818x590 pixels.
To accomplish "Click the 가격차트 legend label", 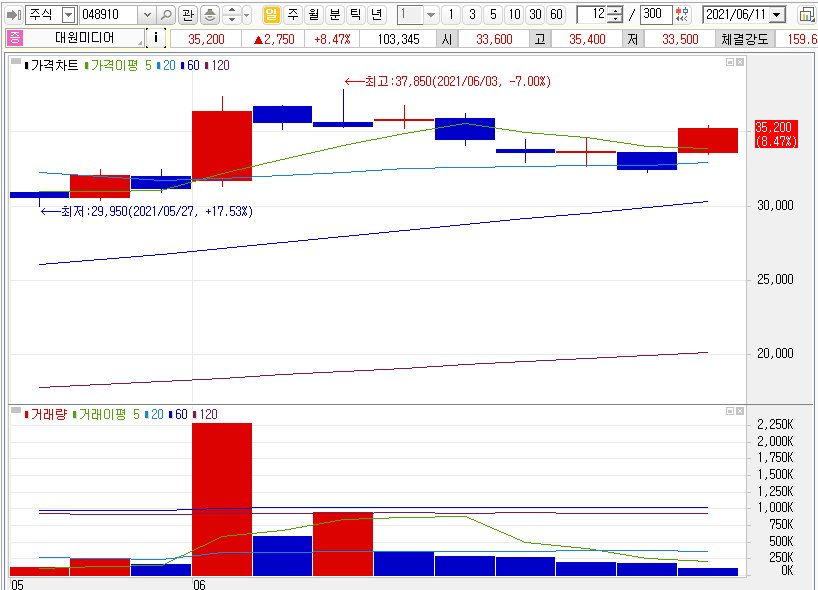I will coord(54,65).
